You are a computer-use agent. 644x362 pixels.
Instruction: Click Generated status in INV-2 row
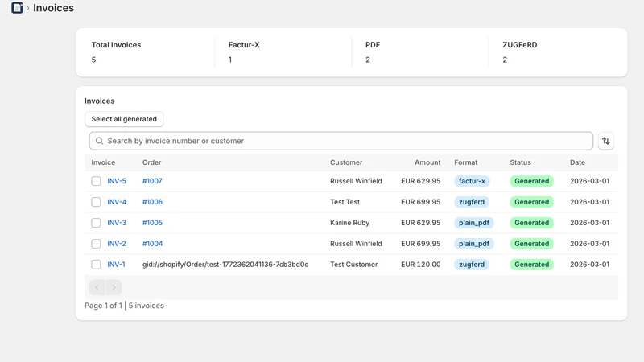coord(532,244)
